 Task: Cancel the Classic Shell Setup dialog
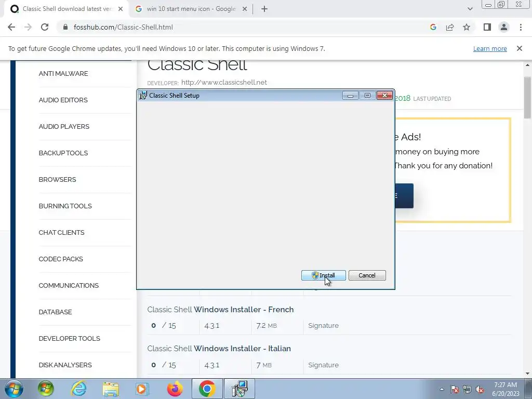click(x=367, y=275)
